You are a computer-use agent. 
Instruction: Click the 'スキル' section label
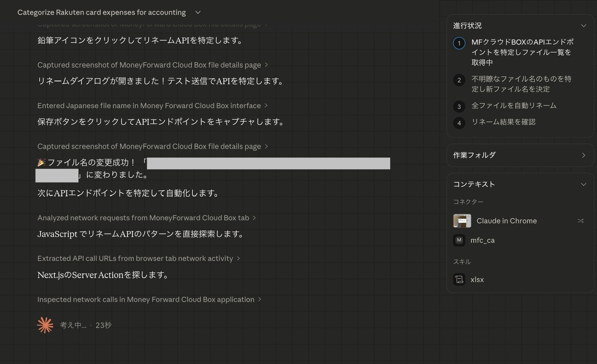point(462,262)
